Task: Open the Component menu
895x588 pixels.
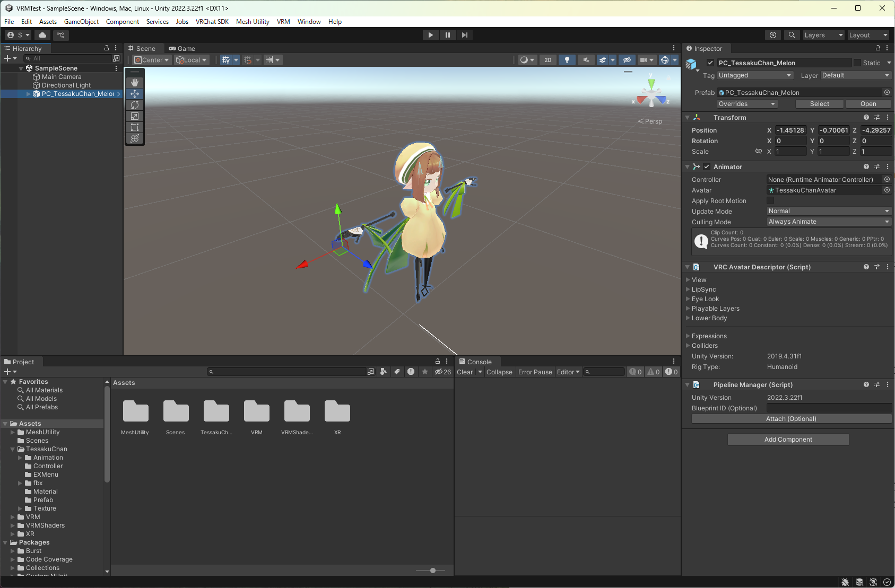Action: [123, 22]
